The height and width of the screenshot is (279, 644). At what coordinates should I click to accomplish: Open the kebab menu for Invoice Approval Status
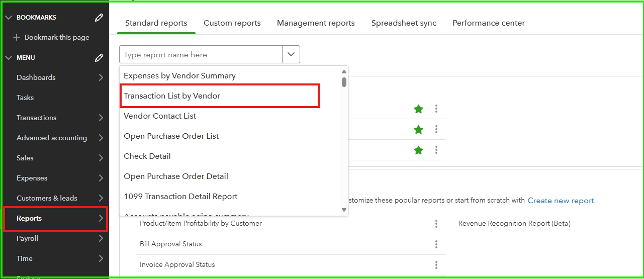click(436, 265)
